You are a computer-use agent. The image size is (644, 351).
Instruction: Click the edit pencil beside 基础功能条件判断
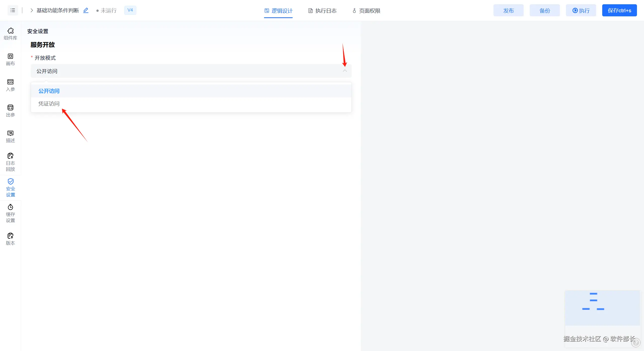[86, 10]
